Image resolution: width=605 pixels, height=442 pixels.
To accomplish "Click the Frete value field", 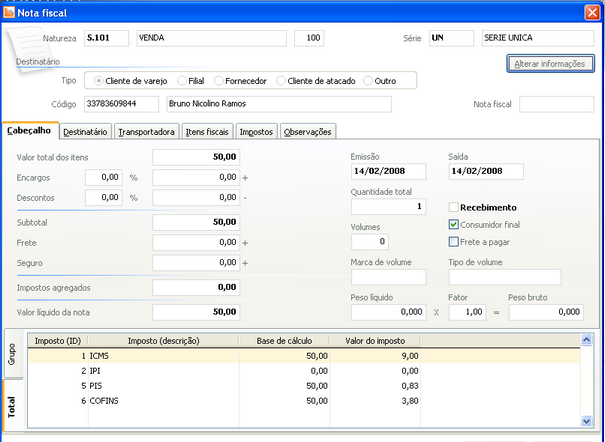I will coord(196,243).
